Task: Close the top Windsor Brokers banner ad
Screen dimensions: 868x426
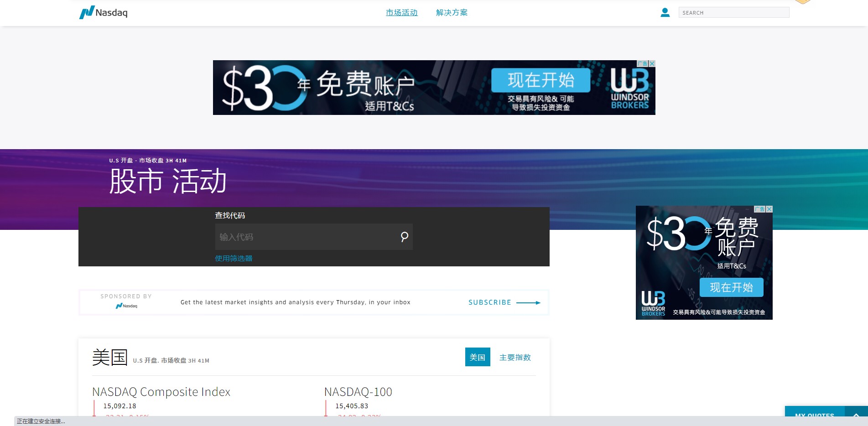Action: 652,63
